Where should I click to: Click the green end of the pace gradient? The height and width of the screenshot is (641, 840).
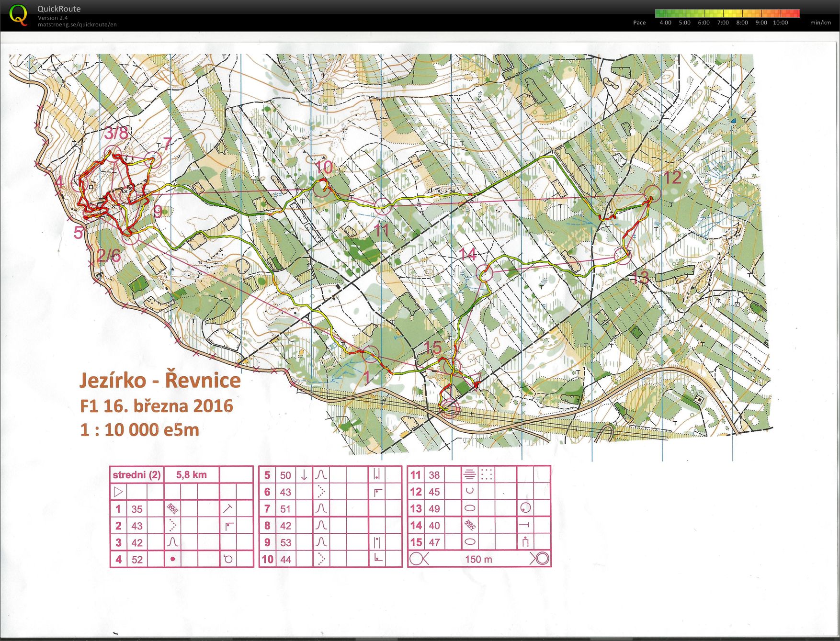click(x=659, y=13)
